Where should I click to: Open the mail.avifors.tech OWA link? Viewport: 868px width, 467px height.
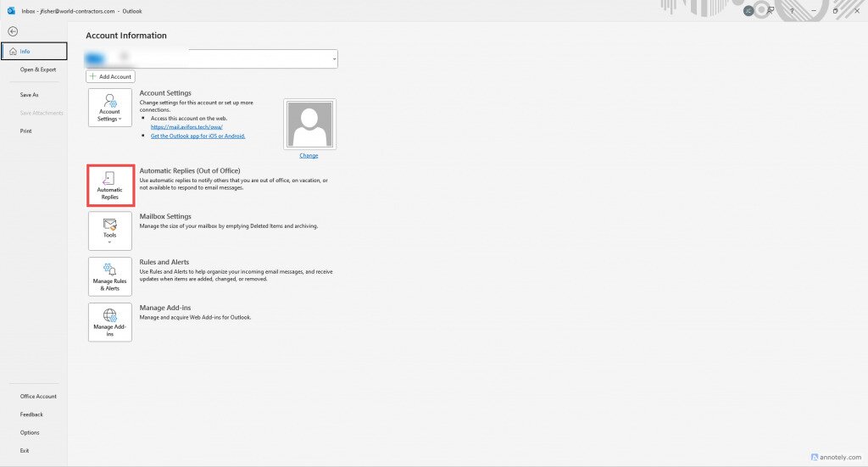click(186, 127)
